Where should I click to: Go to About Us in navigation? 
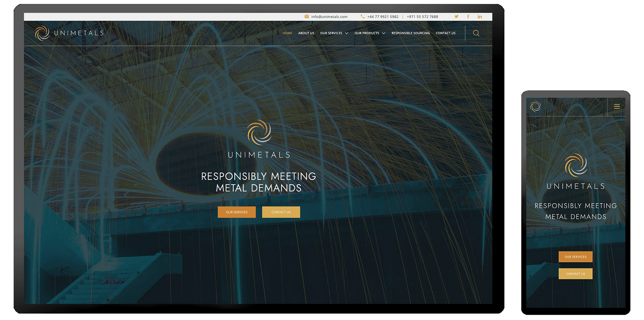point(306,33)
